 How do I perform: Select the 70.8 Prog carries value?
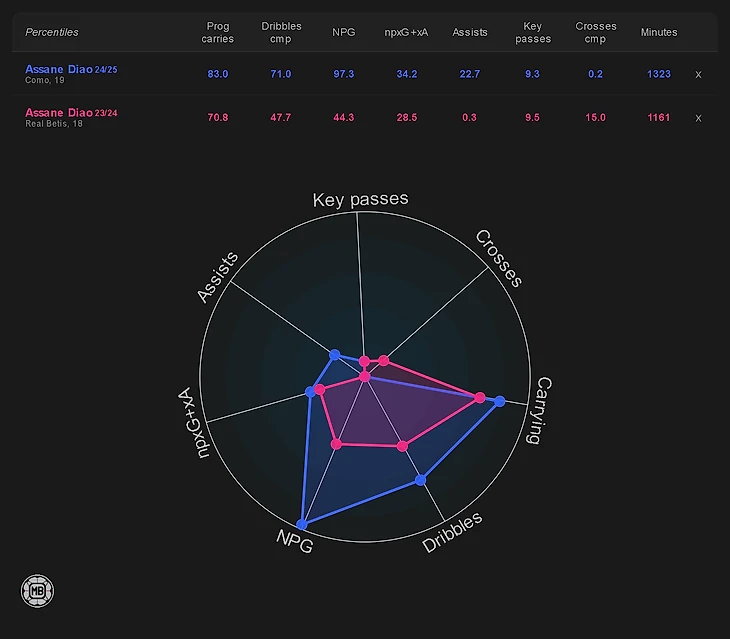217,118
